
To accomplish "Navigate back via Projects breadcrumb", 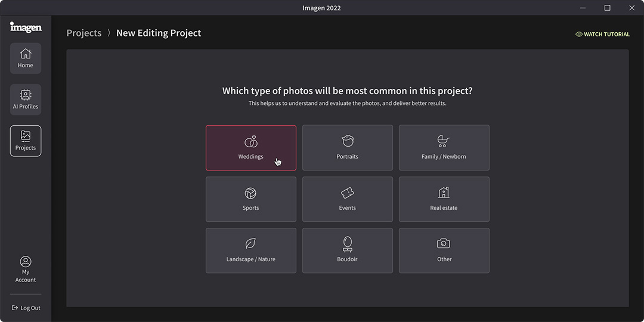I will tap(84, 33).
